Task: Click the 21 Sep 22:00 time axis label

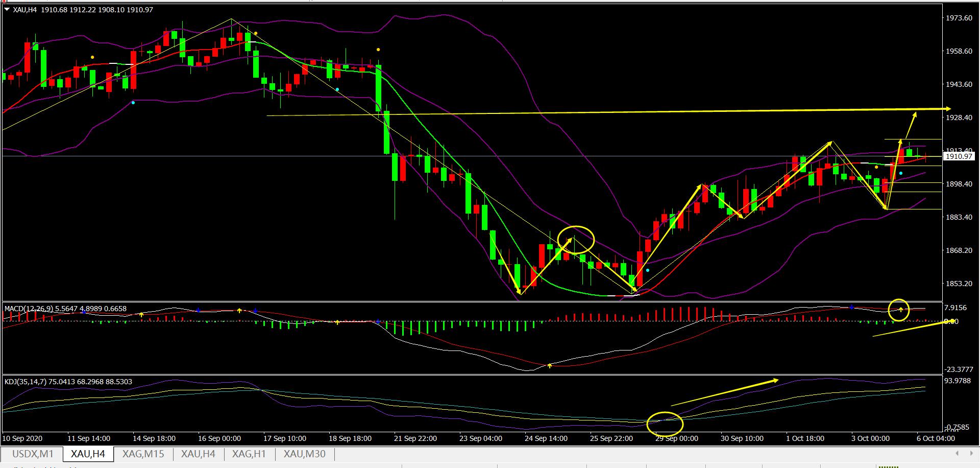Action: [415, 438]
